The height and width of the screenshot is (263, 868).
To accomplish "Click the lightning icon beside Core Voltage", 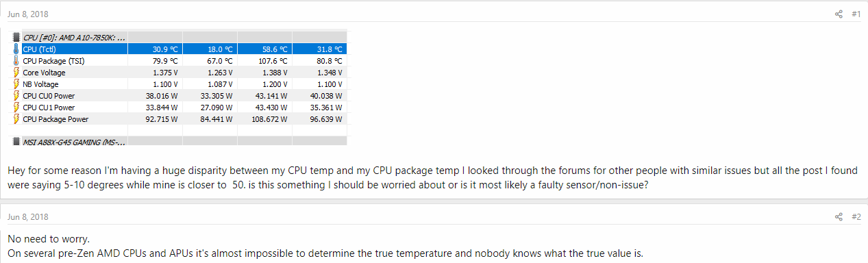I will coord(17,72).
